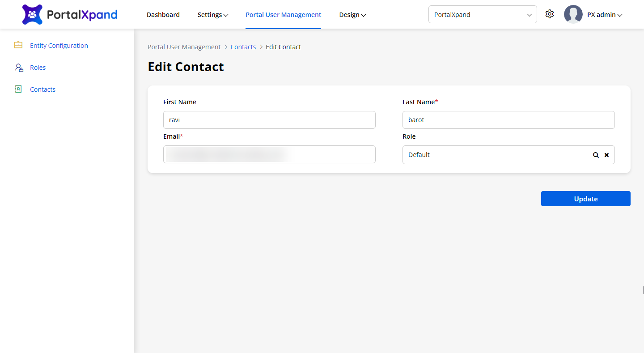Focus the First Name input field

[269, 120]
